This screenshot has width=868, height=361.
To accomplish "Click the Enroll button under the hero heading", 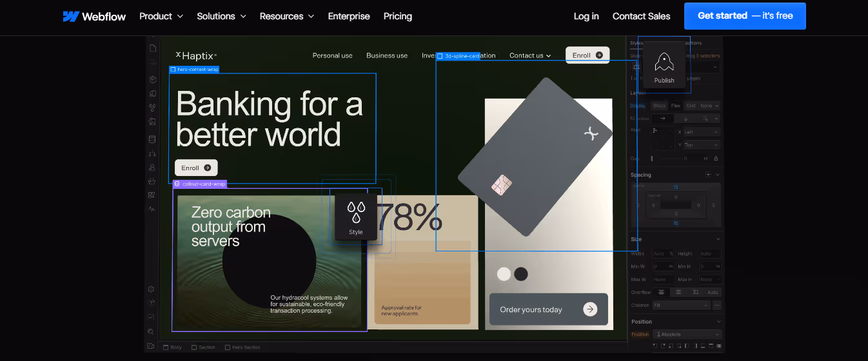I will click(x=196, y=168).
